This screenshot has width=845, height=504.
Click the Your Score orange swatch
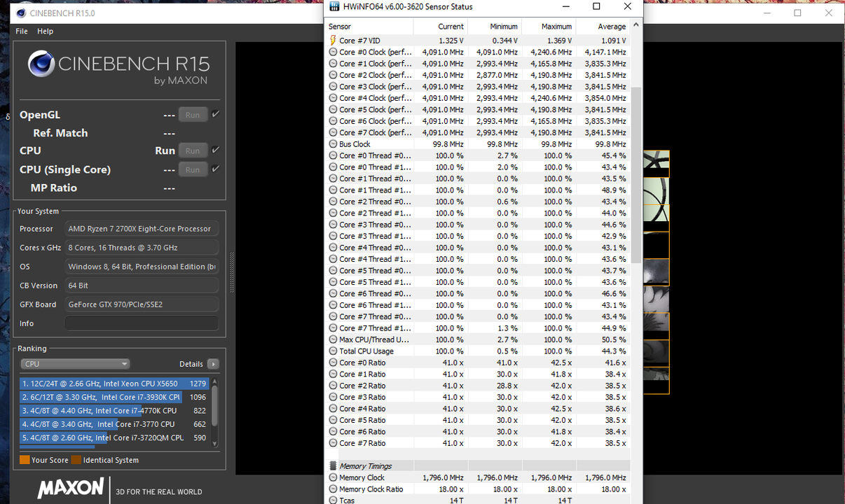25,460
